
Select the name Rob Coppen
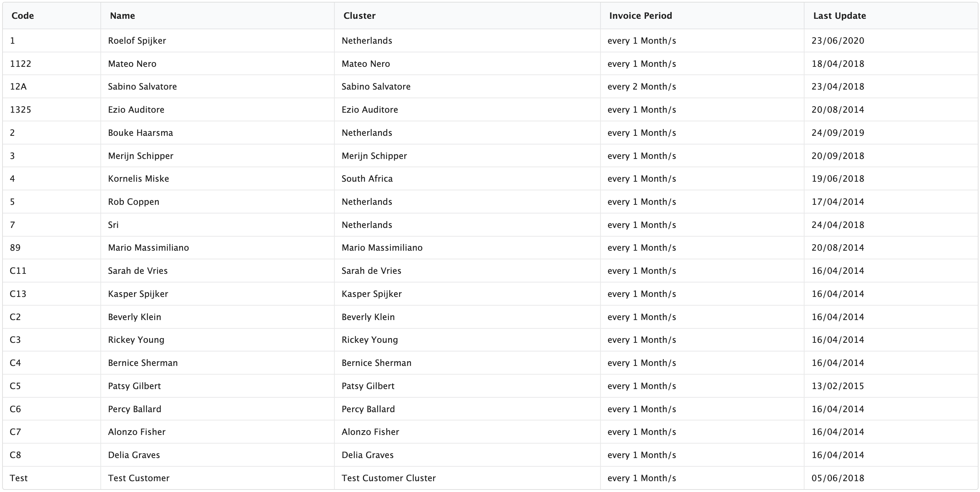point(134,202)
